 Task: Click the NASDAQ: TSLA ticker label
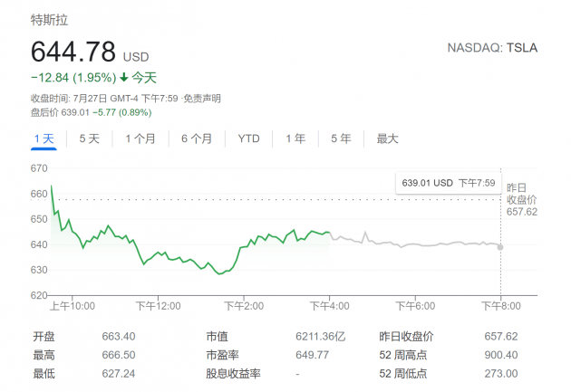[x=492, y=48]
